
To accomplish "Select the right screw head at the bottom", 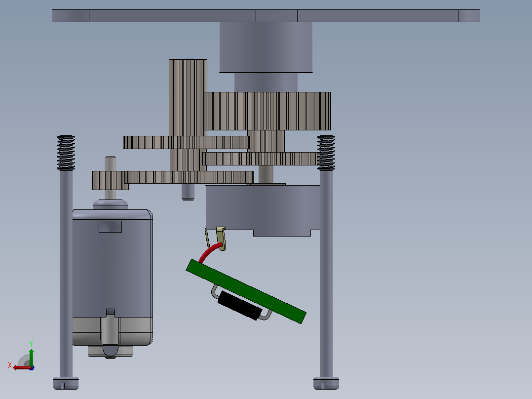I will pos(326,383).
